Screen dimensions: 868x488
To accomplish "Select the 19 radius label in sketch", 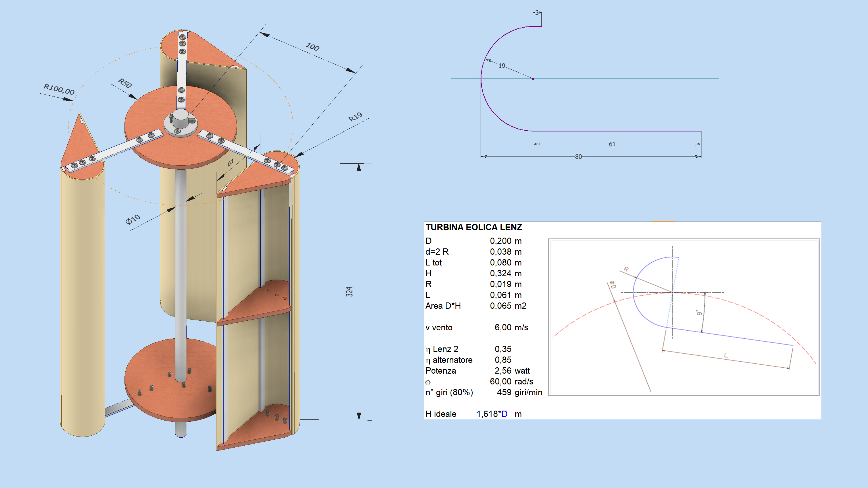I will coord(502,66).
